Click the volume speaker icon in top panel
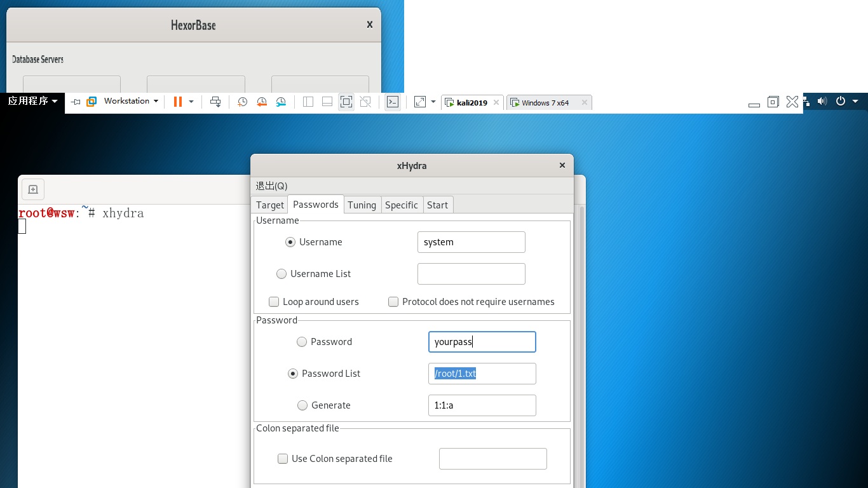 [x=822, y=101]
